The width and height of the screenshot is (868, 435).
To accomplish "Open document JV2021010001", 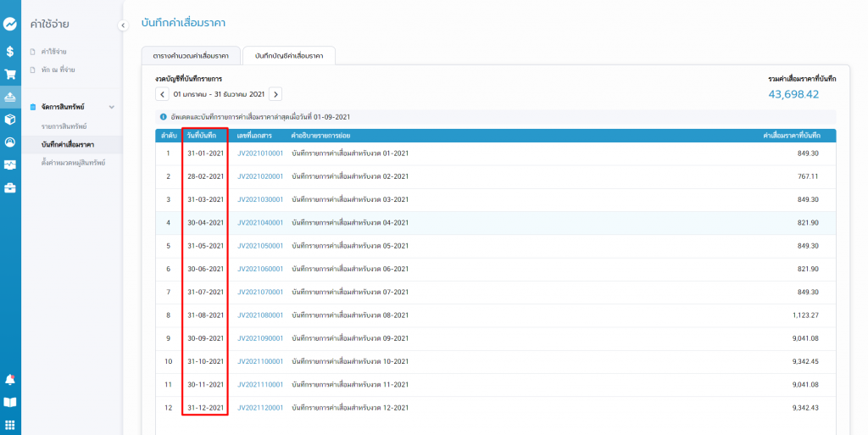I will pos(260,153).
